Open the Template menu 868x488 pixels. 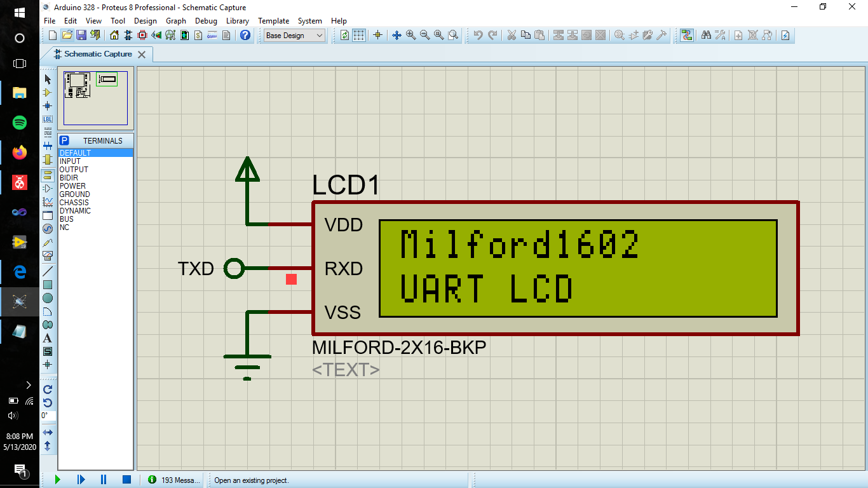[274, 21]
